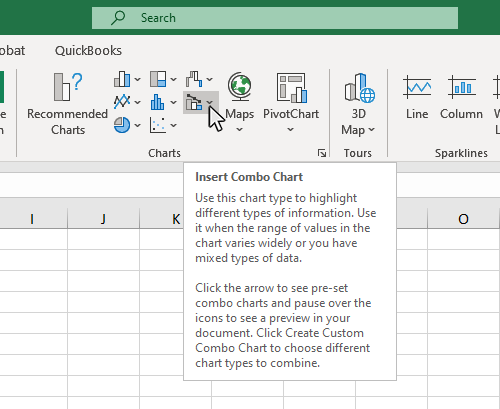The height and width of the screenshot is (409, 500).
Task: Expand the Scatter Chart dropdown arrow
Action: click(x=174, y=125)
